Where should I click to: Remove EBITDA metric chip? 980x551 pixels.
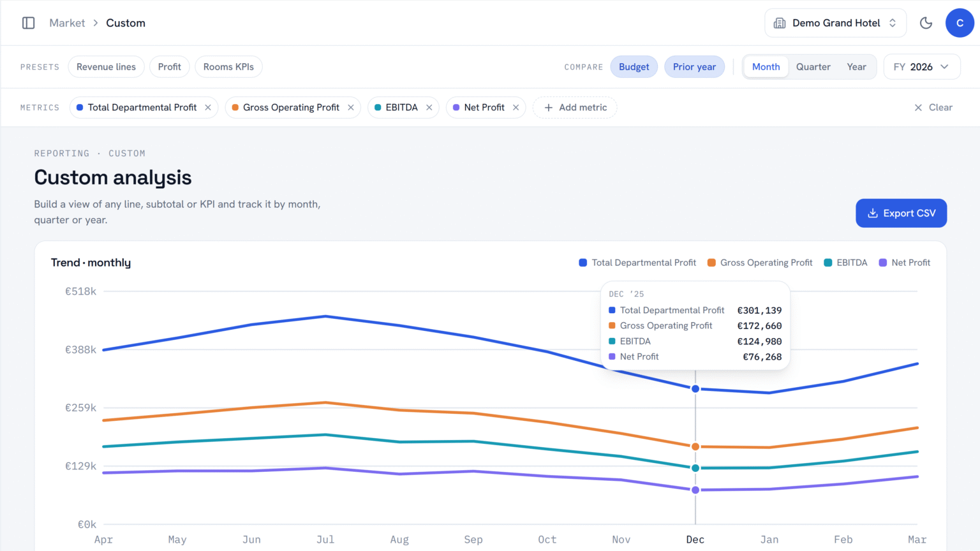429,107
